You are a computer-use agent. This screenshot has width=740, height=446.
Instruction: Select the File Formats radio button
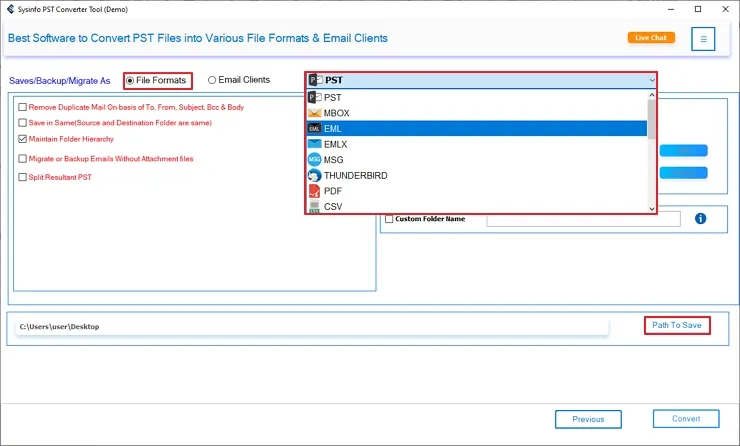pyautogui.click(x=130, y=81)
